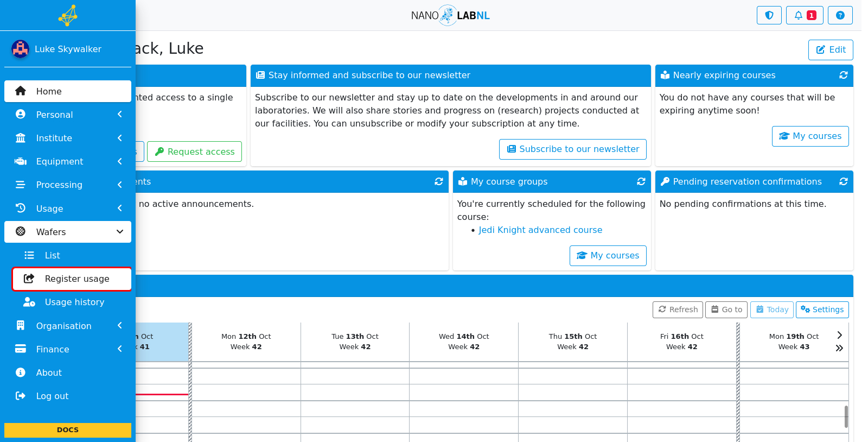868x442 pixels.
Task: Open the Jedi Knight advanced course link
Action: 540,230
